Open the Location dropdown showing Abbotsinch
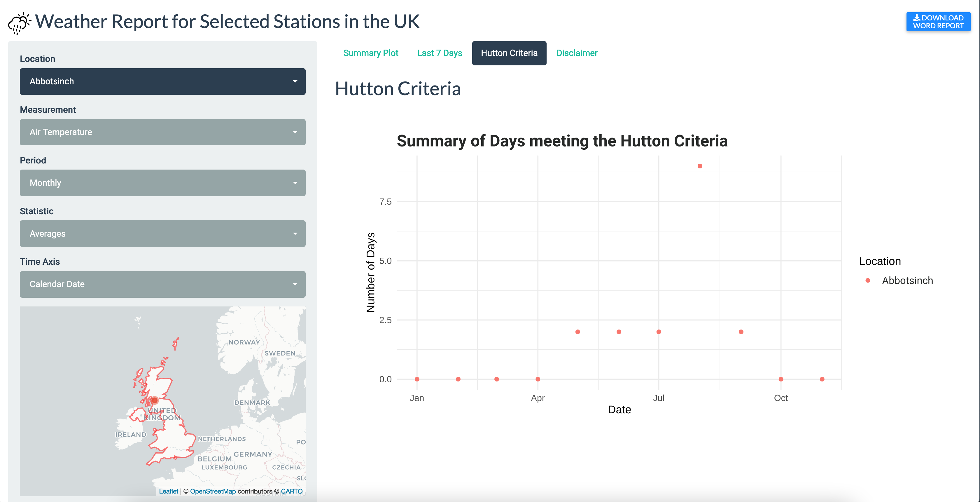 click(162, 81)
